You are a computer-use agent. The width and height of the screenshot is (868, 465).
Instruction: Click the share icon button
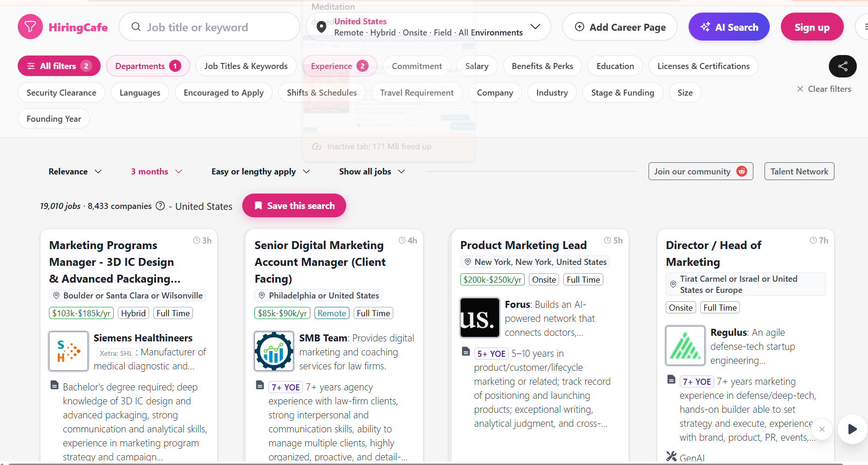[842, 66]
